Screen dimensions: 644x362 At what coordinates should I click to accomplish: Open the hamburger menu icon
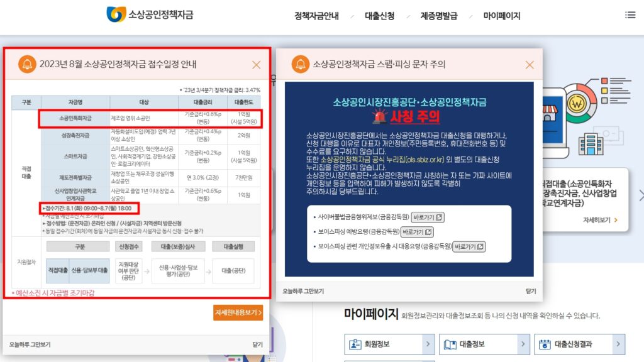630,15
